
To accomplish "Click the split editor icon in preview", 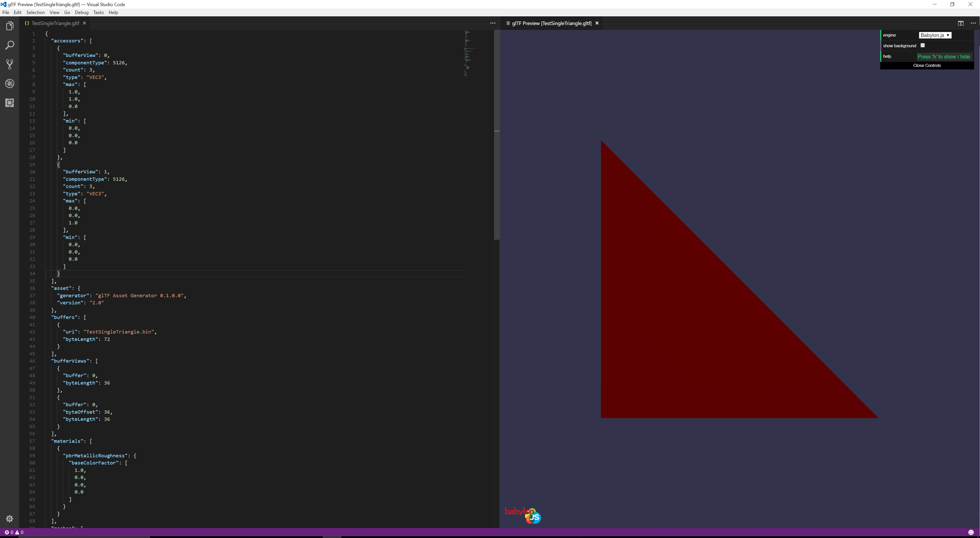I will tap(961, 23).
